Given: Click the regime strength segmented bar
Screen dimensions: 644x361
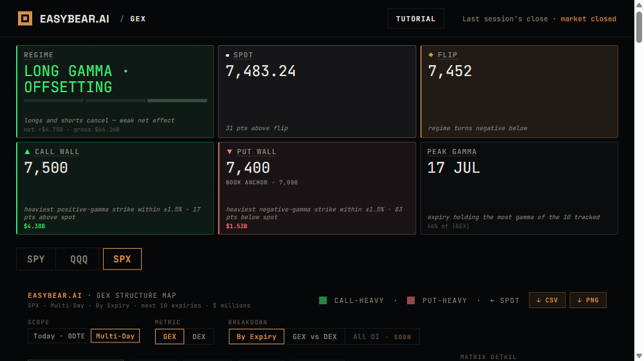Looking at the screenshot, I should coord(115,101).
